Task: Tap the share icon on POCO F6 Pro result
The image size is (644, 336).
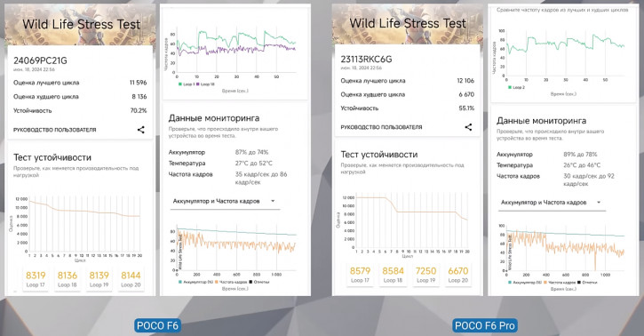Action: (x=468, y=127)
